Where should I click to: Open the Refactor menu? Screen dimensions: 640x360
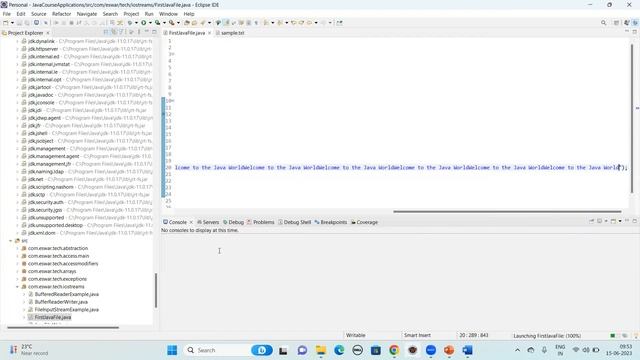click(x=61, y=14)
